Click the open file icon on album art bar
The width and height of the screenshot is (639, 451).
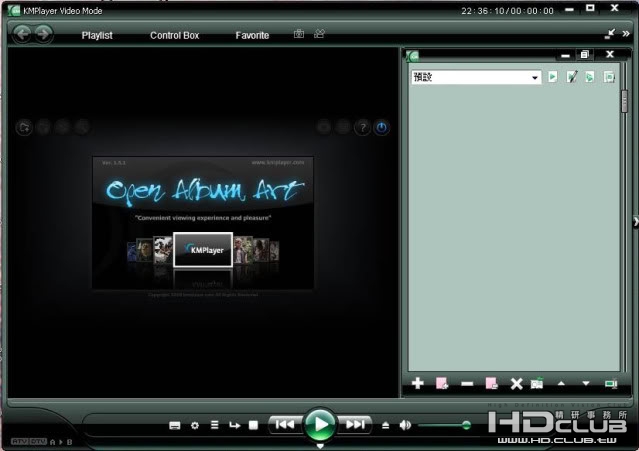24,128
